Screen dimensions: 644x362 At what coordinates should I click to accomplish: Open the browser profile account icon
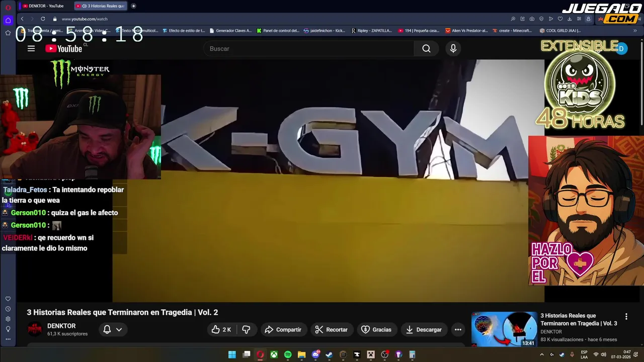coord(588,19)
